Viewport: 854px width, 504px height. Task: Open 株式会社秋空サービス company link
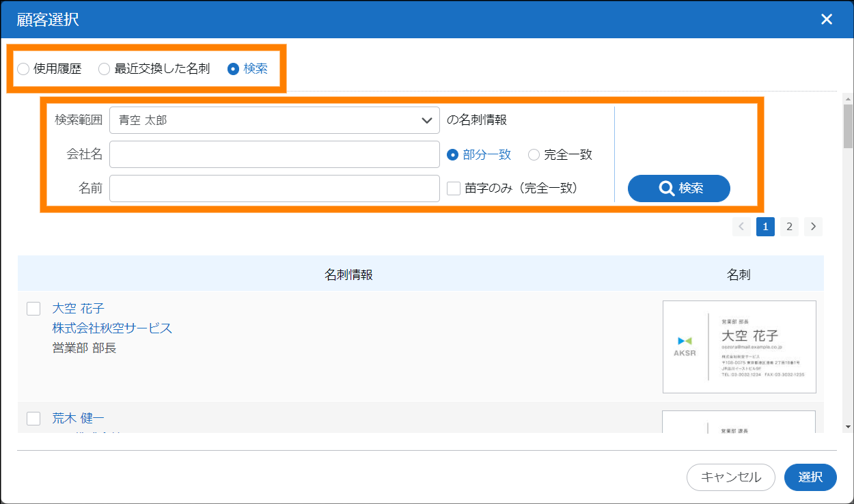coord(112,328)
